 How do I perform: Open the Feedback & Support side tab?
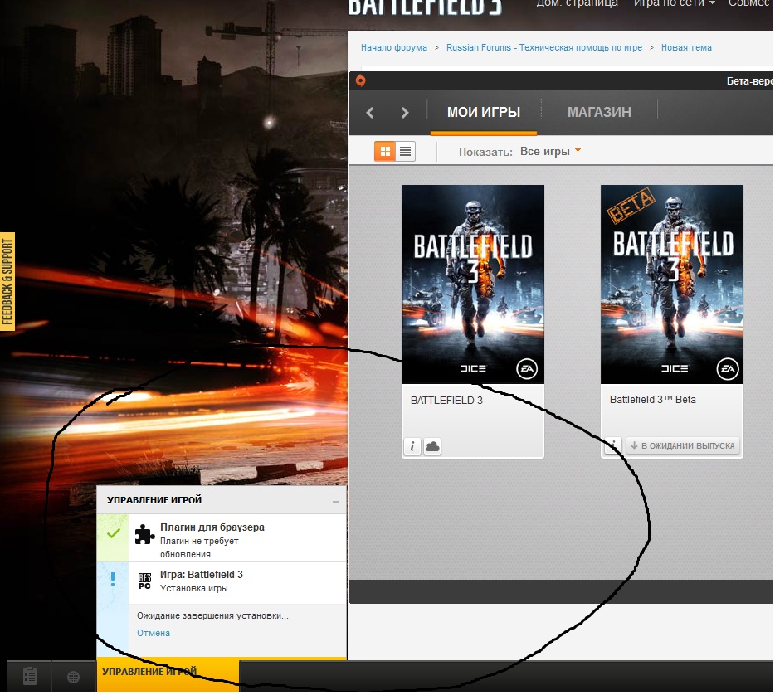[x=7, y=282]
